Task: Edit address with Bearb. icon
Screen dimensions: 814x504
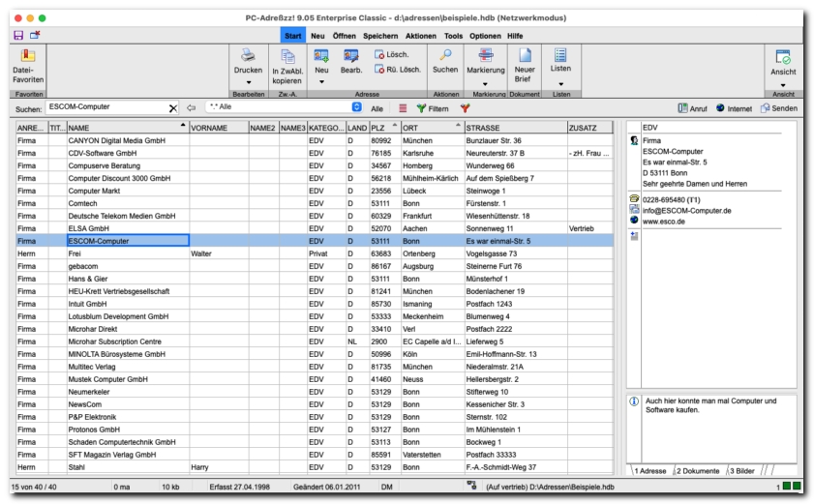Action: click(x=351, y=55)
